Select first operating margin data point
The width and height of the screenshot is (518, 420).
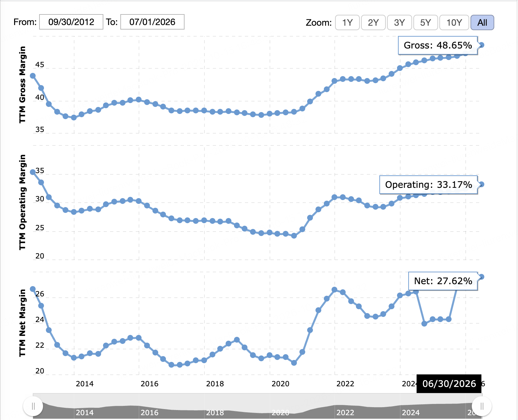(33, 172)
